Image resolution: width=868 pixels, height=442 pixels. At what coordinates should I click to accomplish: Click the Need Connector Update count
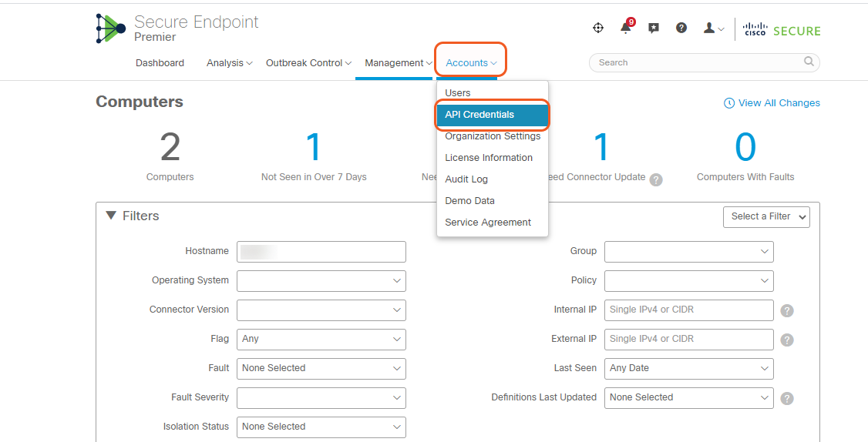click(x=602, y=149)
